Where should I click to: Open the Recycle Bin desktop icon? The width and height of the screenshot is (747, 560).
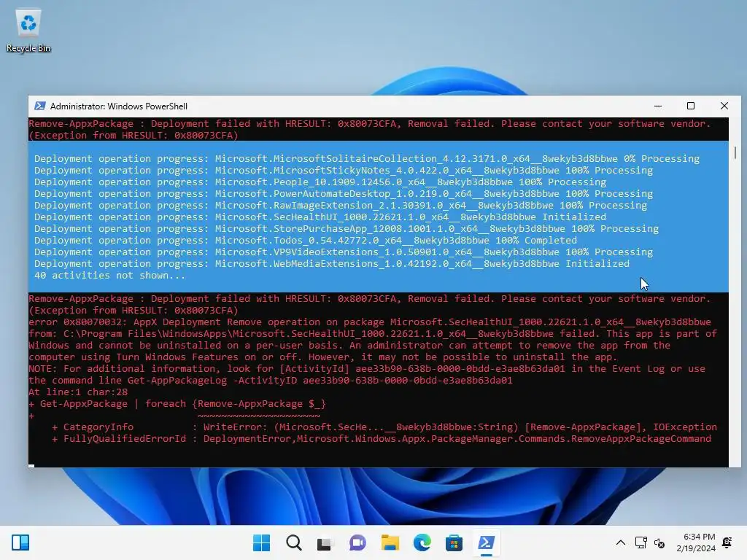[28, 31]
